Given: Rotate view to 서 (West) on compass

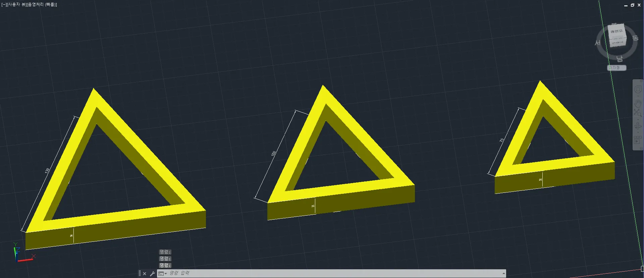Looking at the screenshot, I should click(x=597, y=43).
